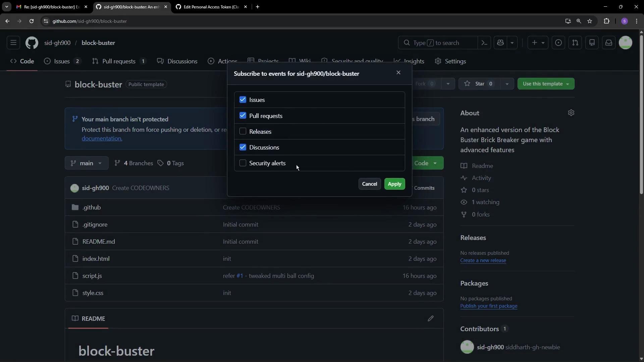Open a new browser tab
This screenshot has width=644, height=362.
click(258, 7)
